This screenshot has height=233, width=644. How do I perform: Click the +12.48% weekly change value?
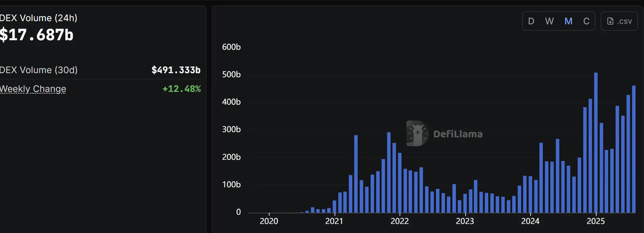click(x=181, y=89)
